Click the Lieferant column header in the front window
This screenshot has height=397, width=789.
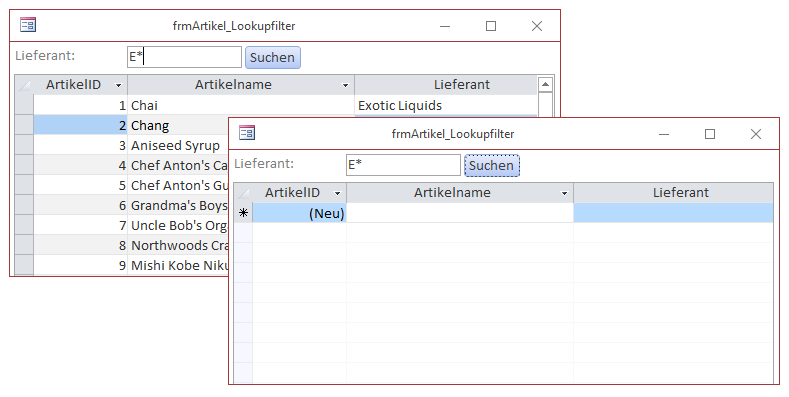click(673, 193)
